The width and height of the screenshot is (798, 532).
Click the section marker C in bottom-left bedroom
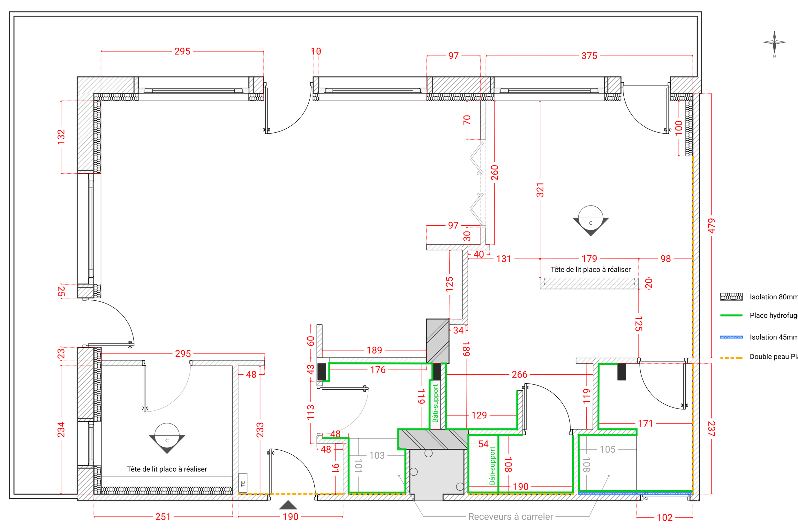coord(167,438)
